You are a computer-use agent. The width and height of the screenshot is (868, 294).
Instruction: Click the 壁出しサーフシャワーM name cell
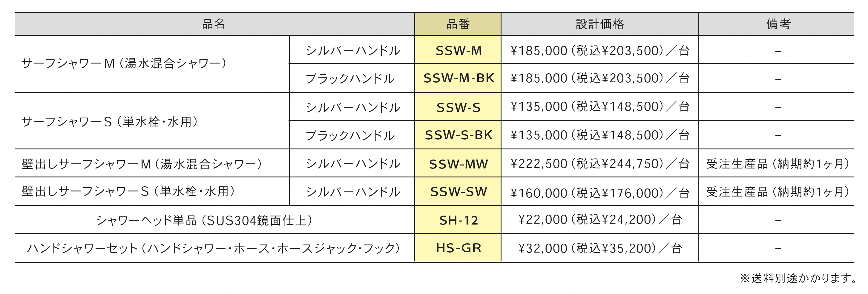click(x=152, y=163)
